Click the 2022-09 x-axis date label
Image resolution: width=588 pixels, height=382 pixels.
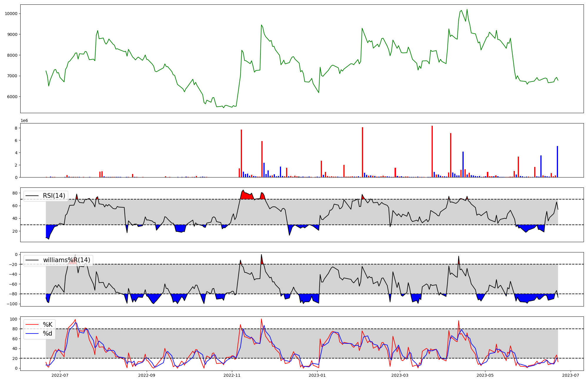click(146, 375)
